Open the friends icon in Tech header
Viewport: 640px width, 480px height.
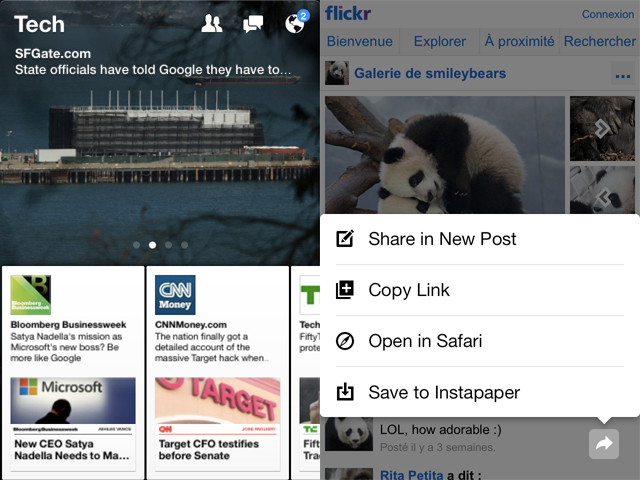[212, 24]
